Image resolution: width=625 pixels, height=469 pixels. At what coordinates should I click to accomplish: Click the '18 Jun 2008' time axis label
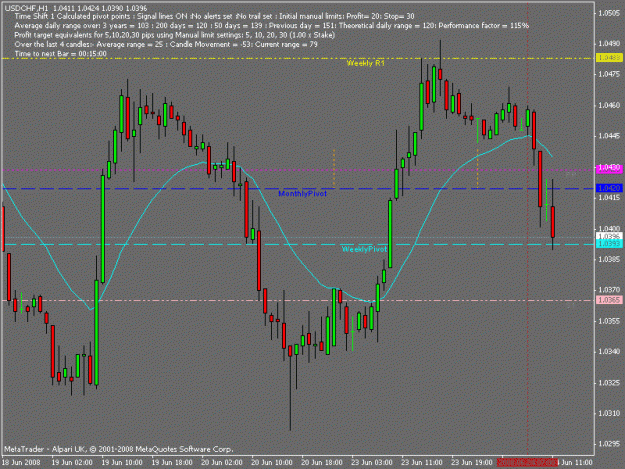tap(21, 463)
